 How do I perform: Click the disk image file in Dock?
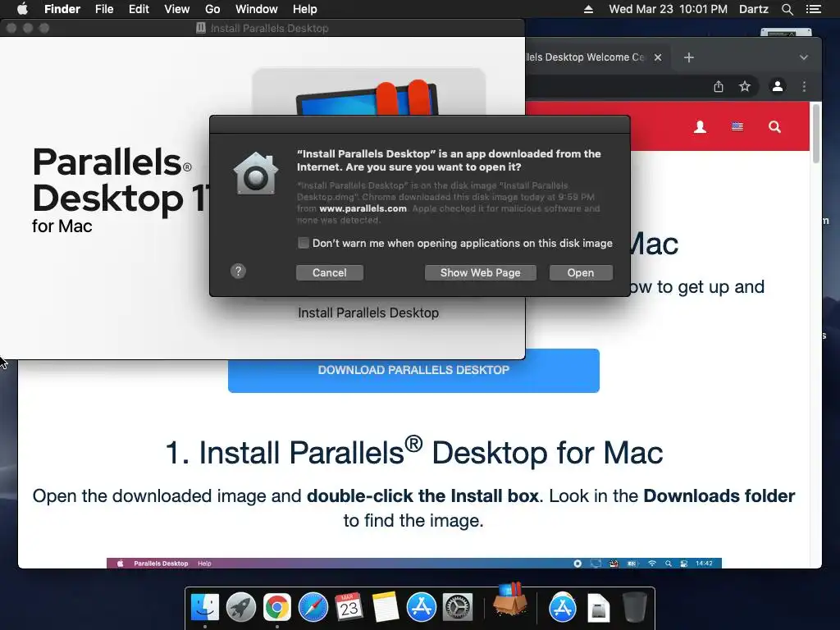pos(598,608)
